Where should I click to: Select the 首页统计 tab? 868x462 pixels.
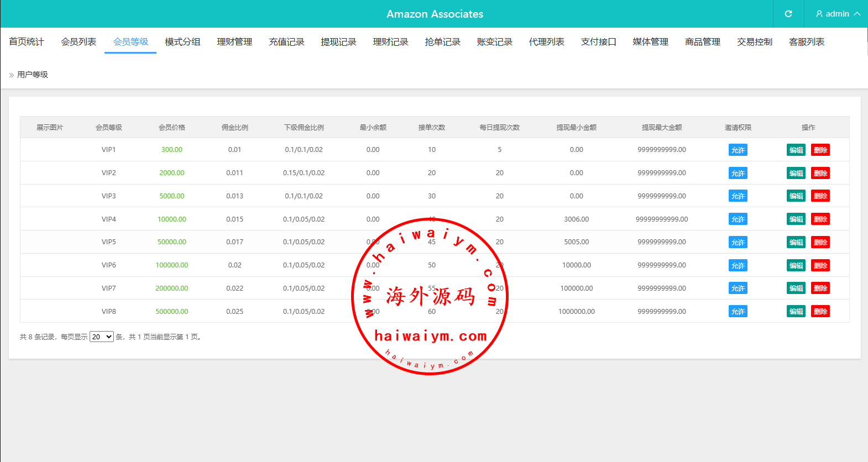[27, 42]
